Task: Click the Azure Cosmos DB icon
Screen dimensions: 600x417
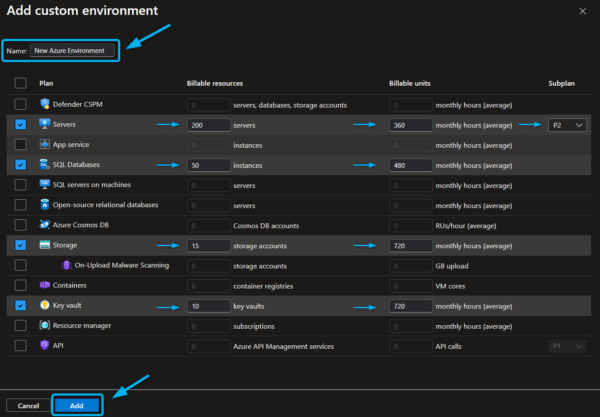Action: (x=45, y=225)
